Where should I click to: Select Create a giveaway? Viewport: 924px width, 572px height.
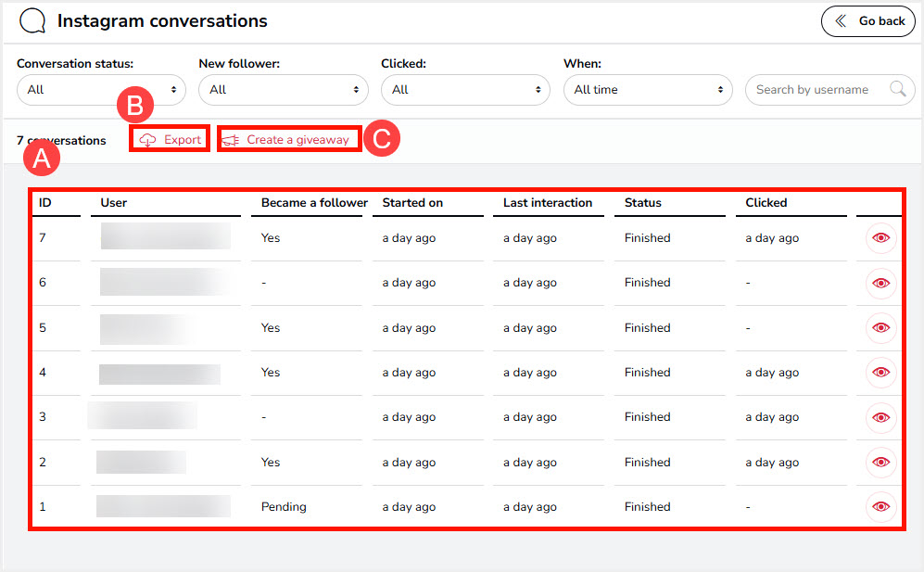coord(288,140)
